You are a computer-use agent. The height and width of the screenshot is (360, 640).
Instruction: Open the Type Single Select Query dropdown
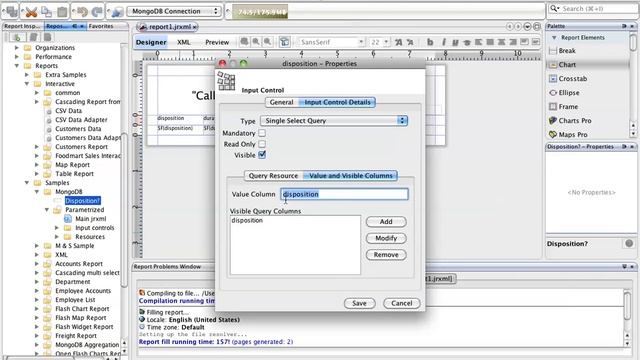pos(334,120)
